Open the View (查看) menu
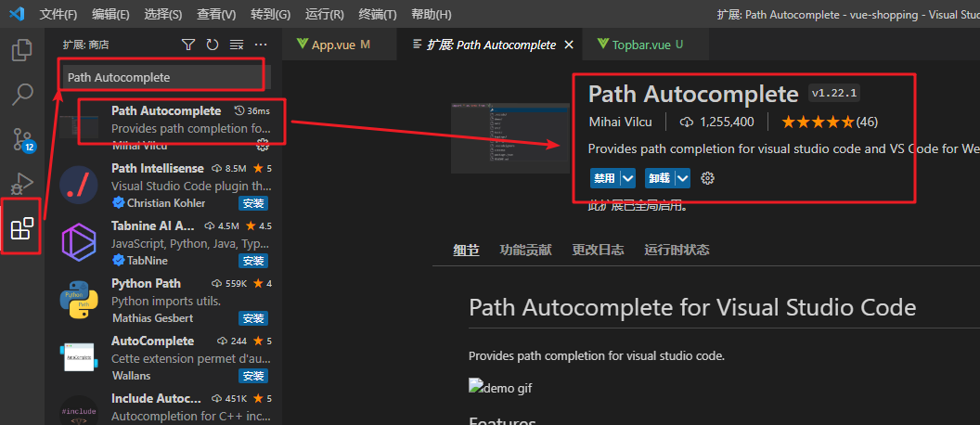Viewport: 980px width, 425px height. coord(216,14)
